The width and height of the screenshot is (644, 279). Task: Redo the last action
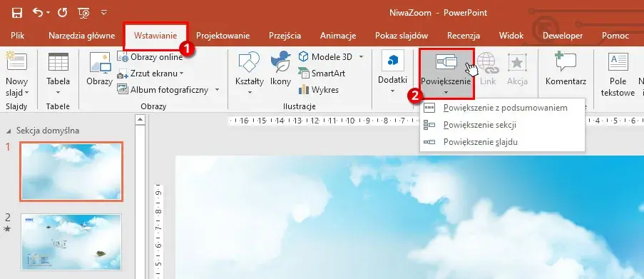tap(63, 13)
